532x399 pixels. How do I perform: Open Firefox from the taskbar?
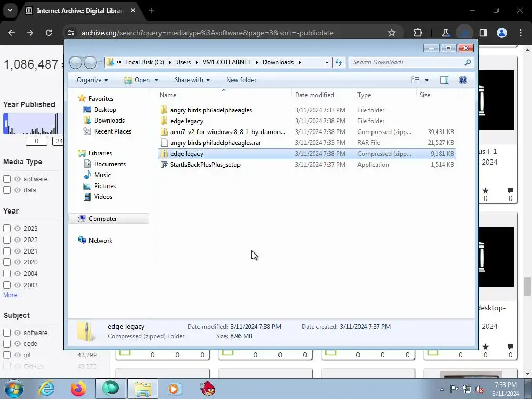[78, 389]
